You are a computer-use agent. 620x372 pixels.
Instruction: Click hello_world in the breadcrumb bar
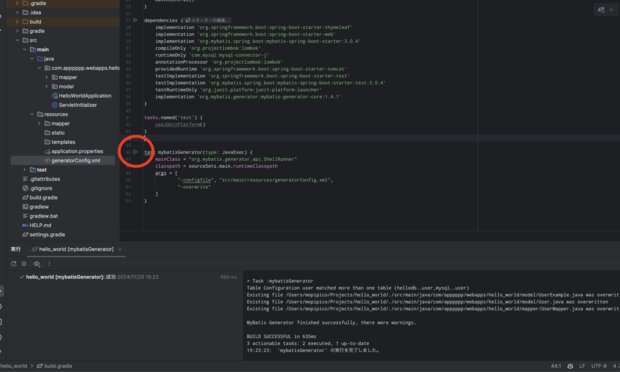click(x=14, y=366)
